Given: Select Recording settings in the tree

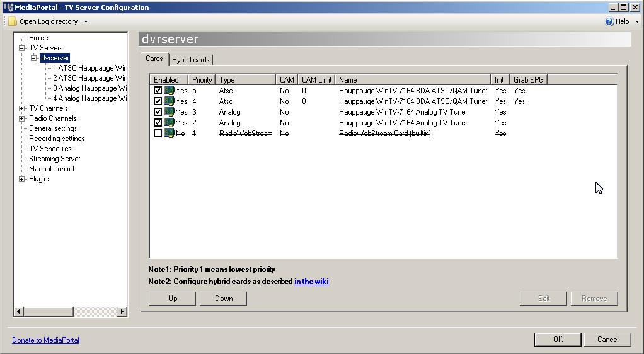Looking at the screenshot, I should click(x=57, y=139).
